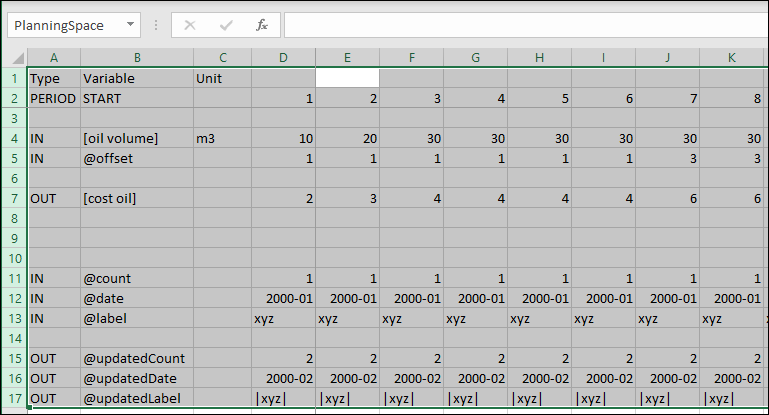Click the '@updatedCount' cell
This screenshot has width=769, height=415.
point(137,359)
